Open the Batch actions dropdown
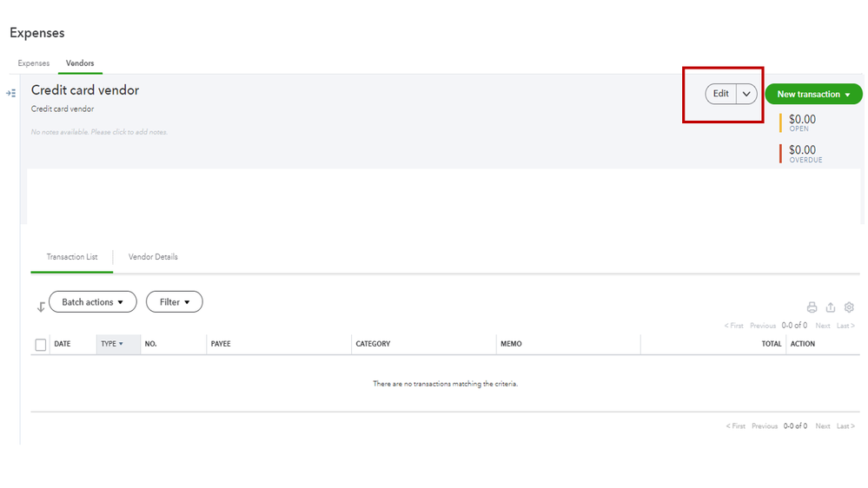Screen dimensions: 868x488 click(x=93, y=302)
